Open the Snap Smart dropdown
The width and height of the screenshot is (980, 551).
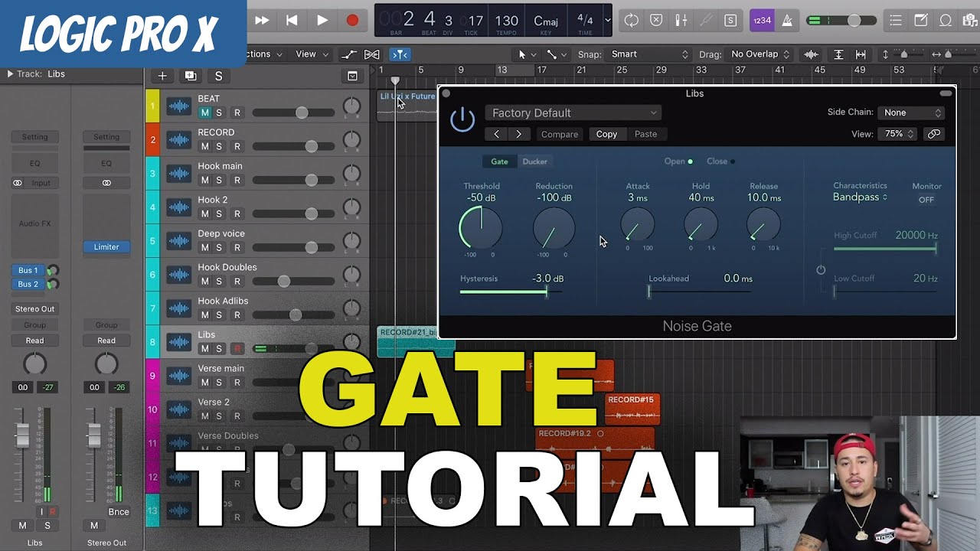[x=649, y=54]
